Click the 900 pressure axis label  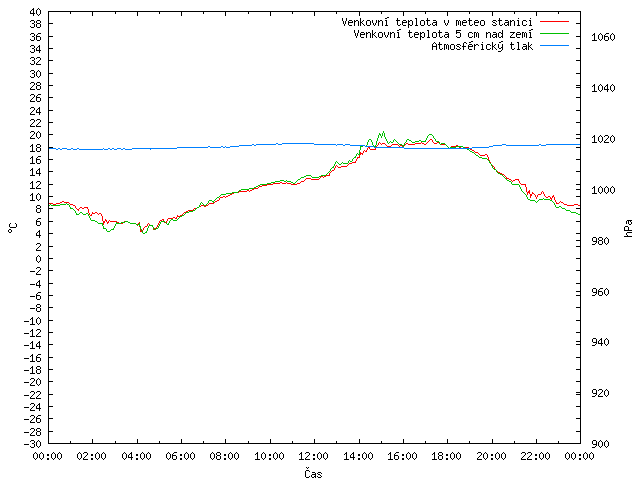600,444
